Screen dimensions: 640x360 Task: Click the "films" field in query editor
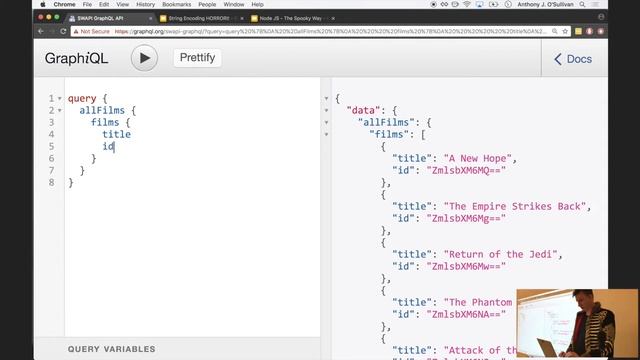click(105, 122)
